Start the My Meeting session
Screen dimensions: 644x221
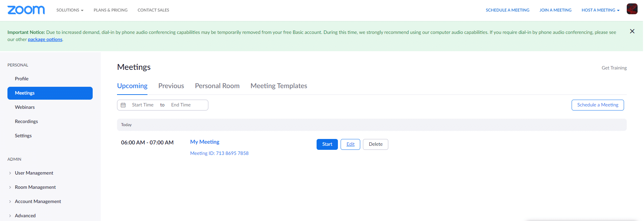click(x=327, y=144)
